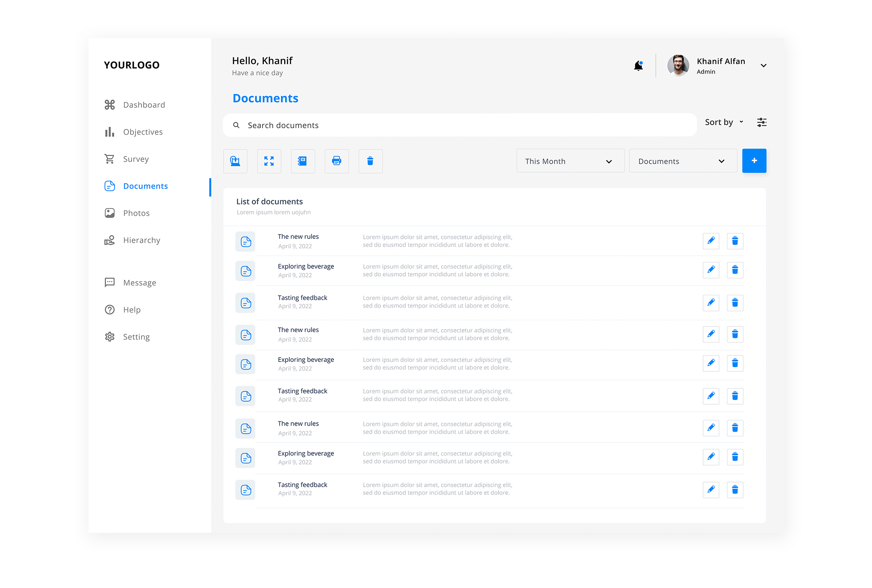Go to the Message menu item
Image resolution: width=872 pixels, height=588 pixels.
(140, 282)
